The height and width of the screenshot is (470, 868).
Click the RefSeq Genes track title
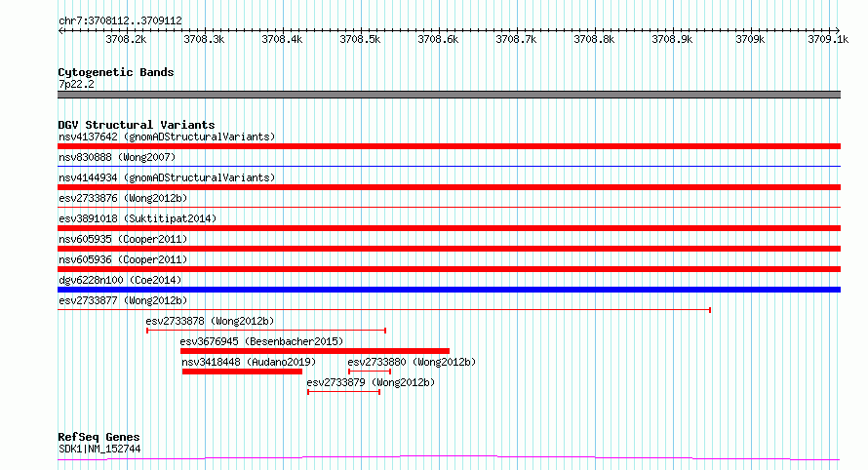pos(99,437)
